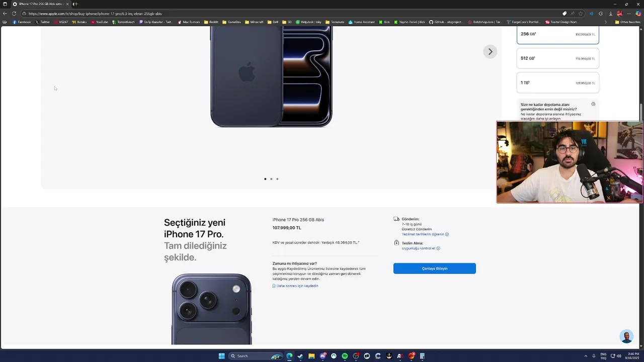Open the Kick bookmark

click(x=384, y=22)
